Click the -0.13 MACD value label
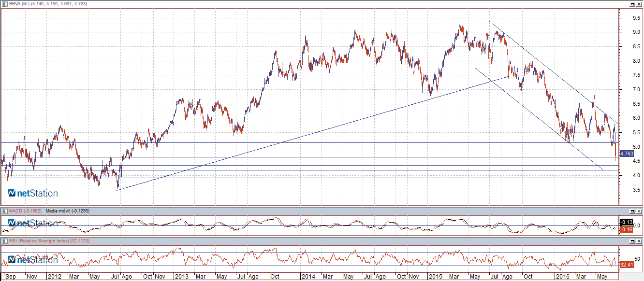Viewport: 644px width, 281px height. [626, 222]
